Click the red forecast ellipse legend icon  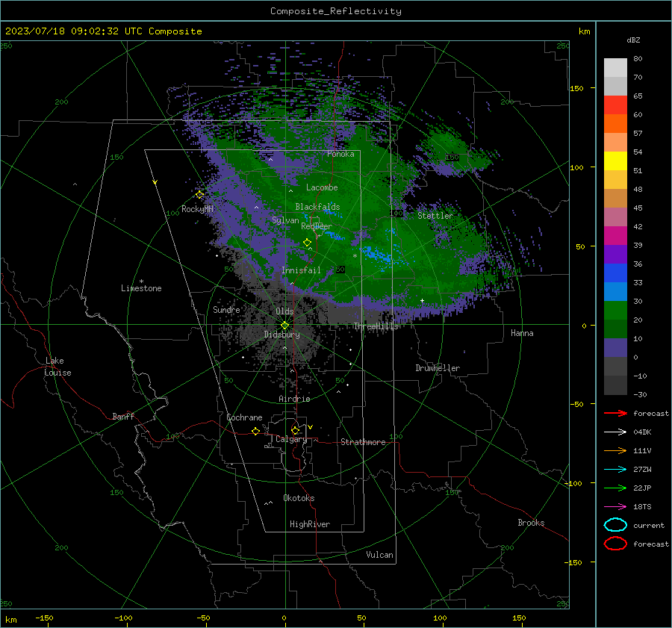coord(615,544)
